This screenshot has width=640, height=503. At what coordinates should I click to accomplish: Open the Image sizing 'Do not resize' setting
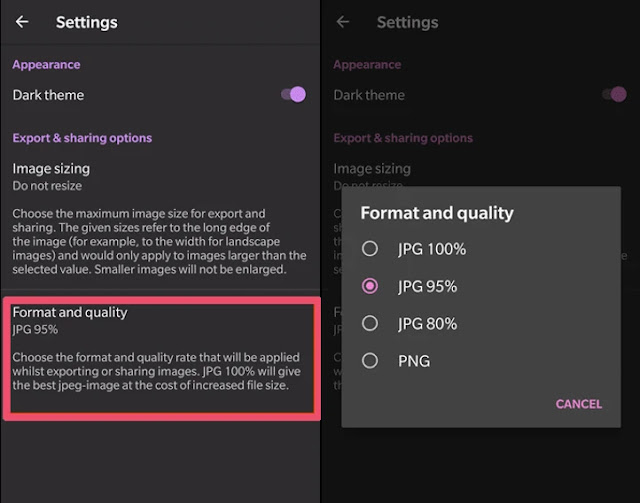51,176
